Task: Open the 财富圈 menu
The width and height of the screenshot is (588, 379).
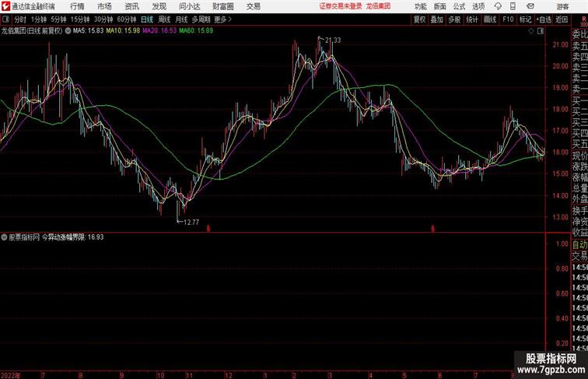Action: coord(222,6)
